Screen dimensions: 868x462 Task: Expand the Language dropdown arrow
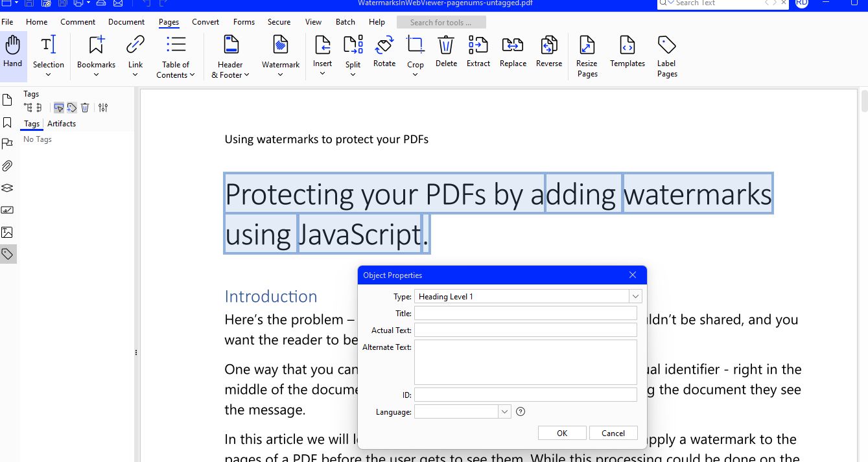505,411
